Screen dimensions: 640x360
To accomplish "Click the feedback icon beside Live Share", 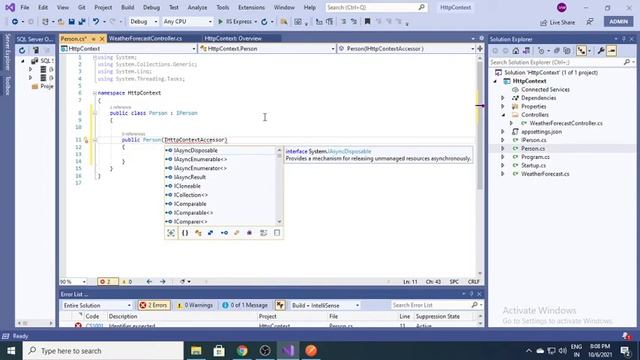I will tap(590, 22).
